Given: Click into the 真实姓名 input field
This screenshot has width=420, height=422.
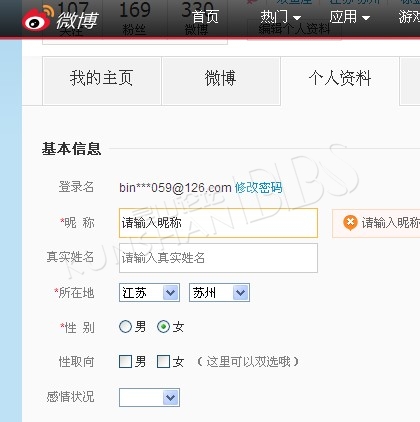Looking at the screenshot, I should (218, 258).
